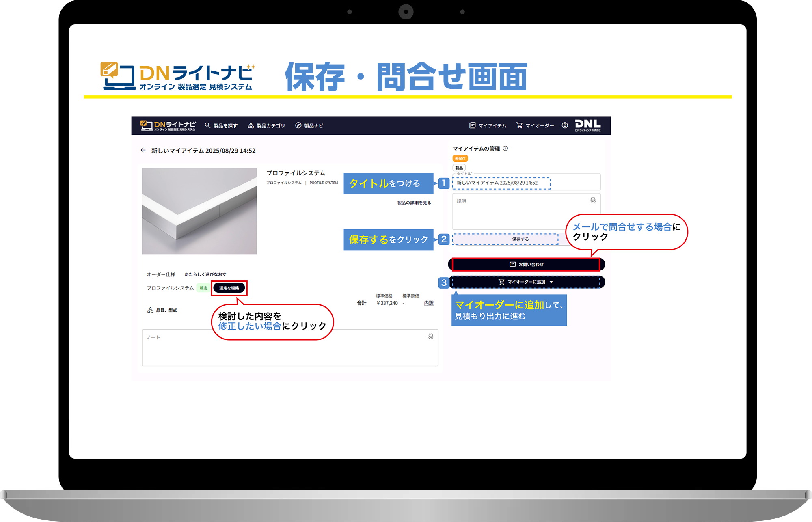Screen dimensions: 812x522
Task: Open 製品を探す search menu
Action: (x=221, y=126)
